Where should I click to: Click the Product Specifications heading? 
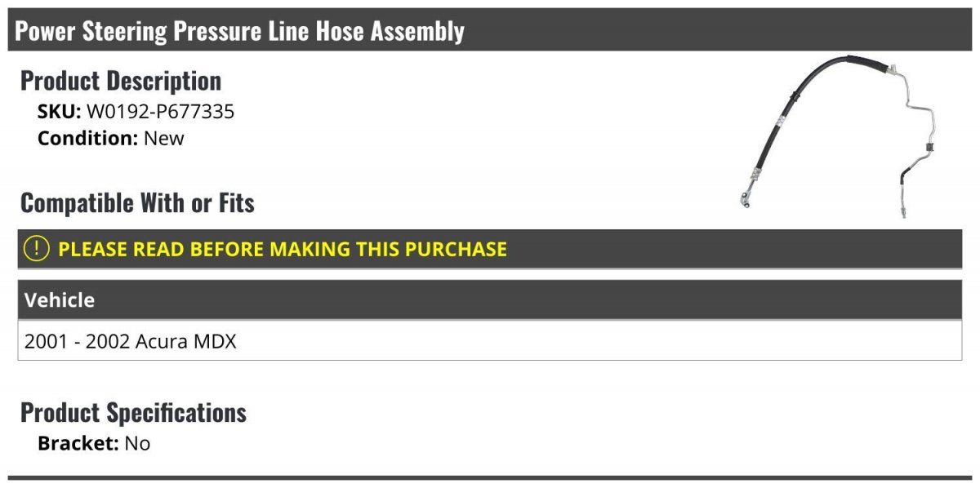coord(133,412)
